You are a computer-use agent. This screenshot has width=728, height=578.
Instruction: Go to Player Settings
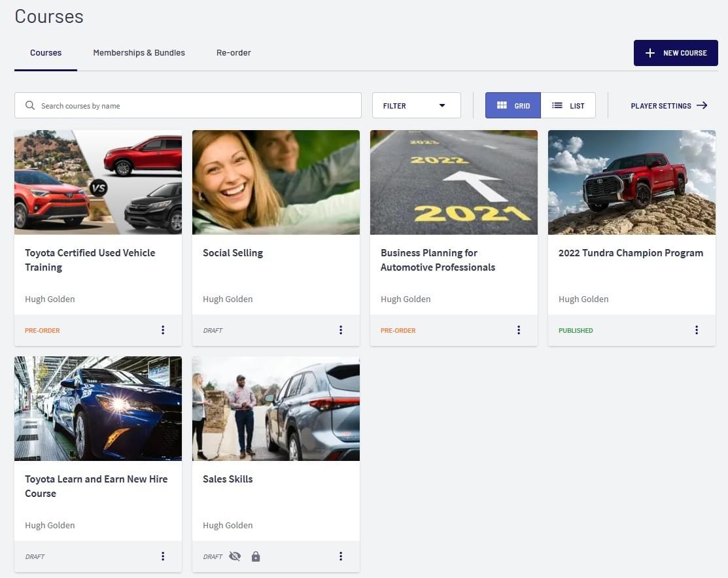668,105
